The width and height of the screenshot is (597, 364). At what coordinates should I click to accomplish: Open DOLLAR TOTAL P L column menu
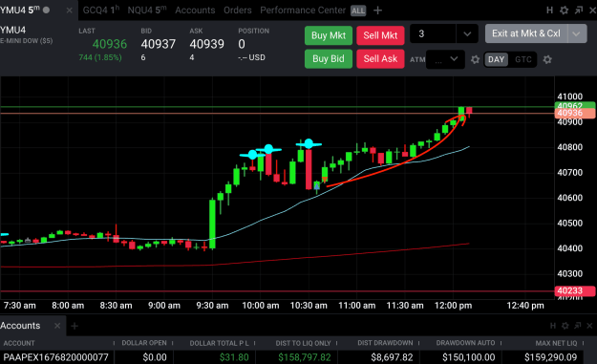point(255,343)
